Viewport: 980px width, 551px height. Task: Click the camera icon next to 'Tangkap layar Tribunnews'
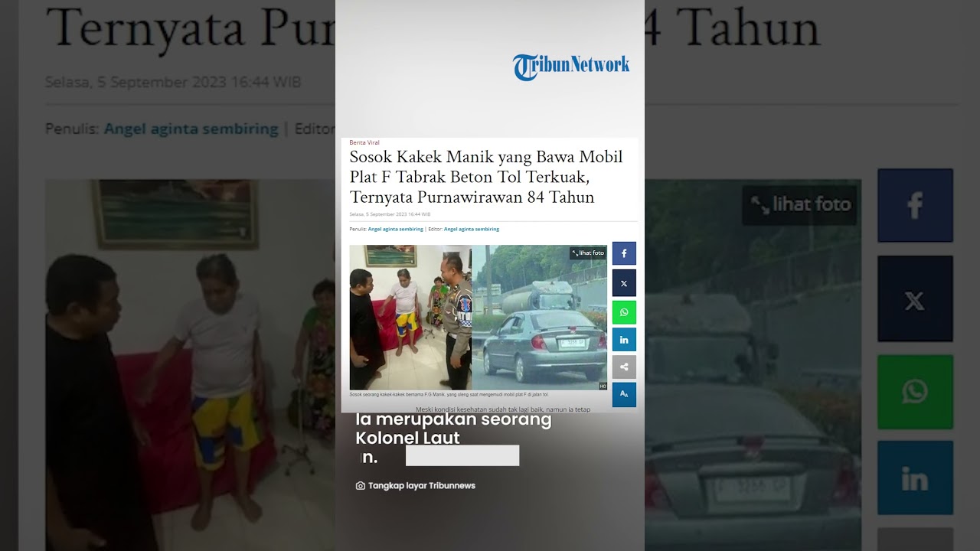[x=361, y=486]
